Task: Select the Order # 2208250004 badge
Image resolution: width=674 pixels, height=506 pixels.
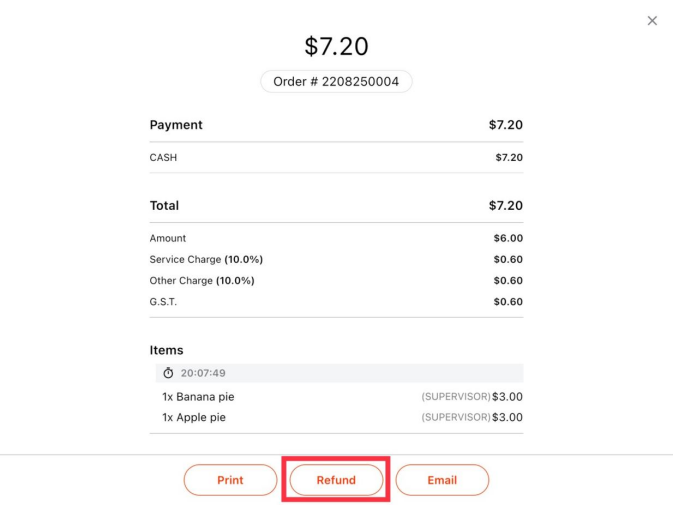Action: click(x=336, y=82)
